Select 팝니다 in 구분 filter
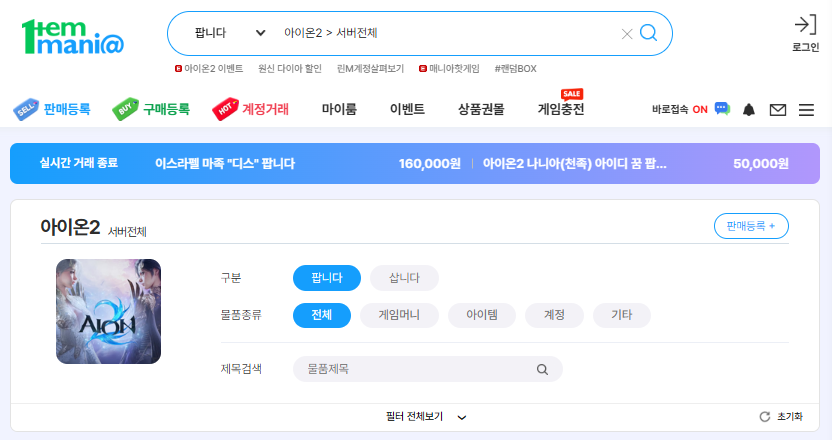Screen dimensions: 832x440 click(327, 278)
